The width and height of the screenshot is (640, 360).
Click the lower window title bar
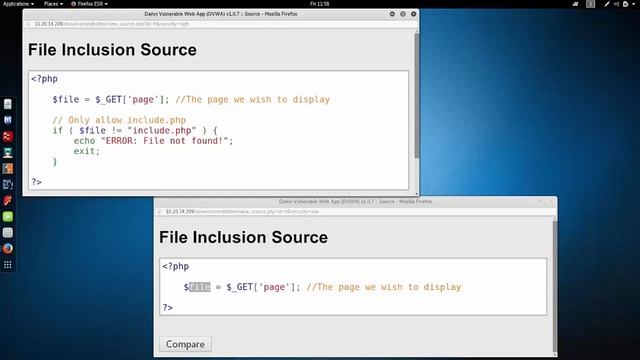click(x=355, y=201)
